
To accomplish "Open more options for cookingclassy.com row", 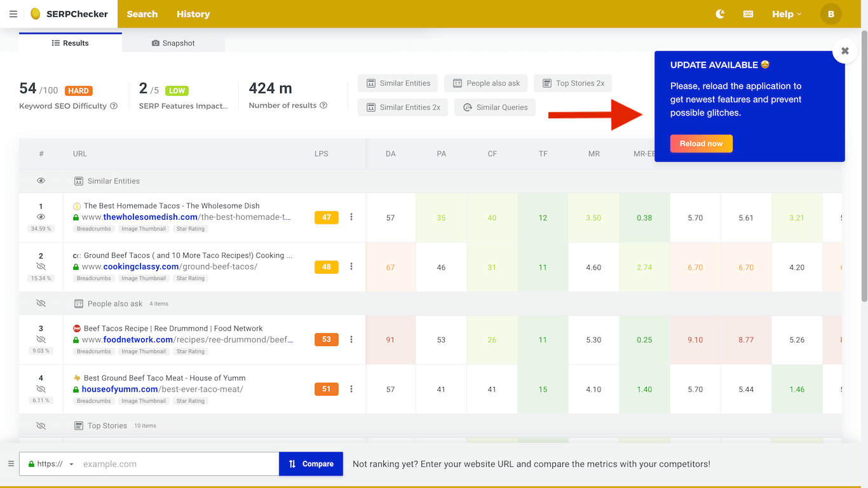I will pos(351,267).
